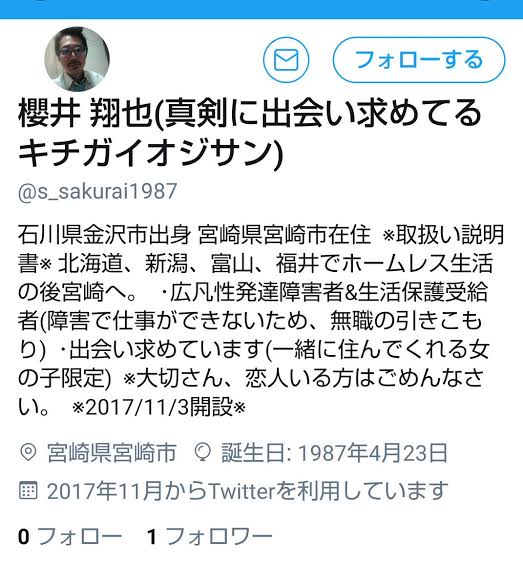Click the 誕生日: 1987年4月23日 text
Image resolution: width=523 pixels, height=586 pixels.
point(334,453)
